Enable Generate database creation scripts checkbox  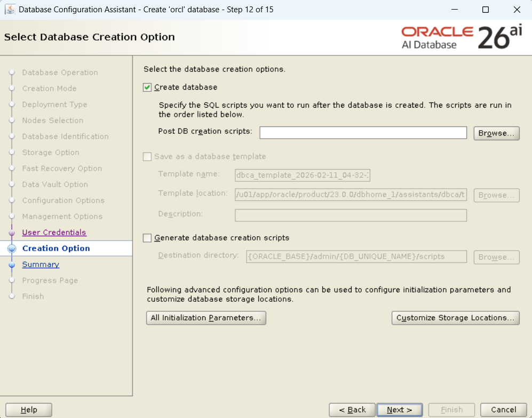point(148,238)
